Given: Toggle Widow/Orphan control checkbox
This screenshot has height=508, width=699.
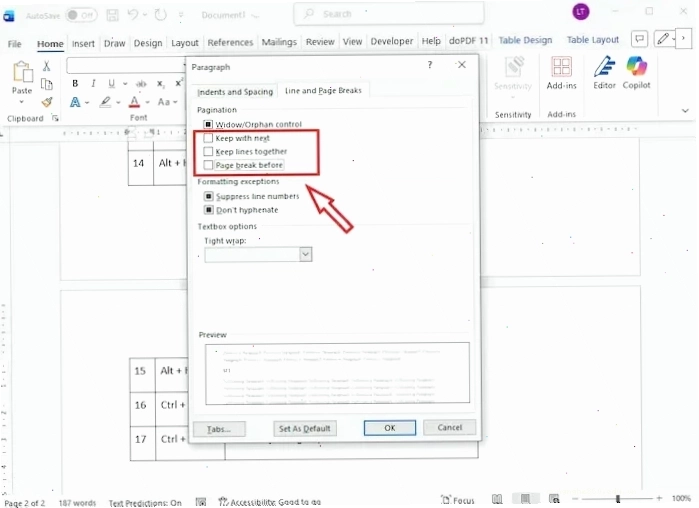Looking at the screenshot, I should [x=208, y=124].
